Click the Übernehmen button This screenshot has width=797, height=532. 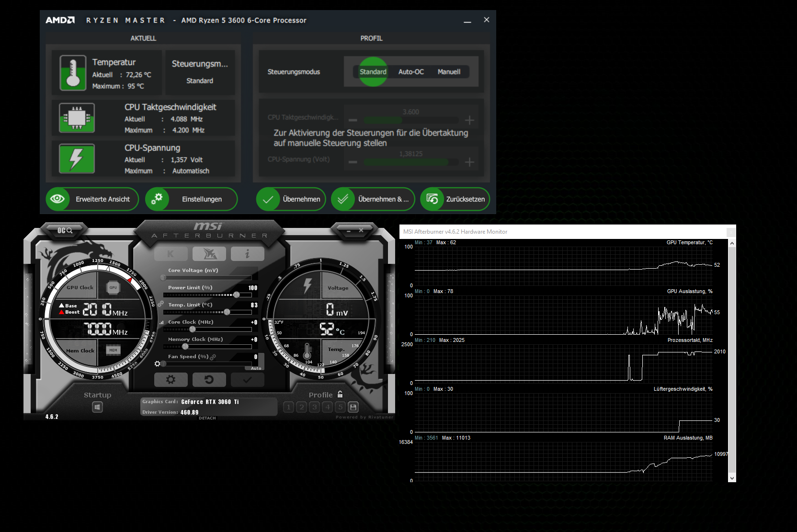pyautogui.click(x=291, y=199)
